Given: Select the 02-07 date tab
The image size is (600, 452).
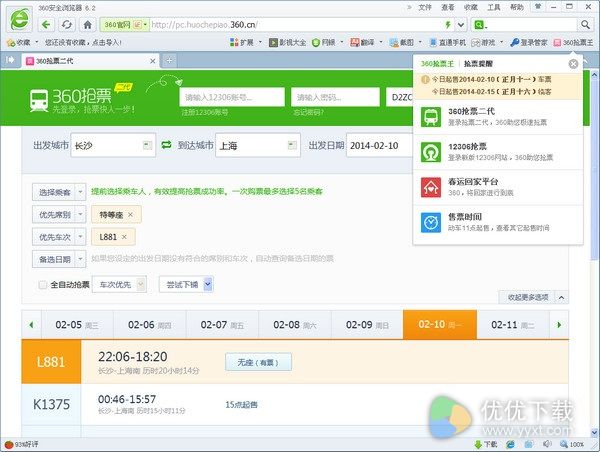Looking at the screenshot, I should [x=222, y=325].
